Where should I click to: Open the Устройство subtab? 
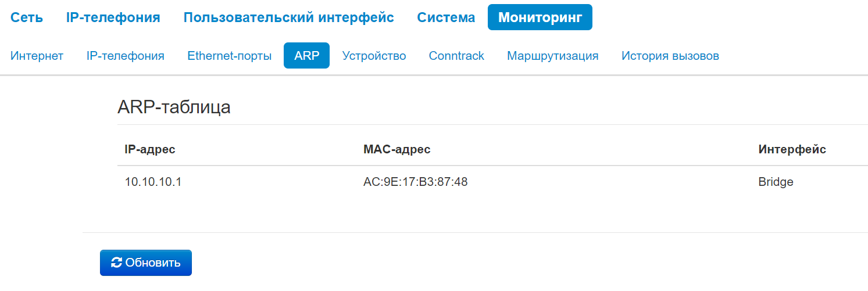click(374, 56)
